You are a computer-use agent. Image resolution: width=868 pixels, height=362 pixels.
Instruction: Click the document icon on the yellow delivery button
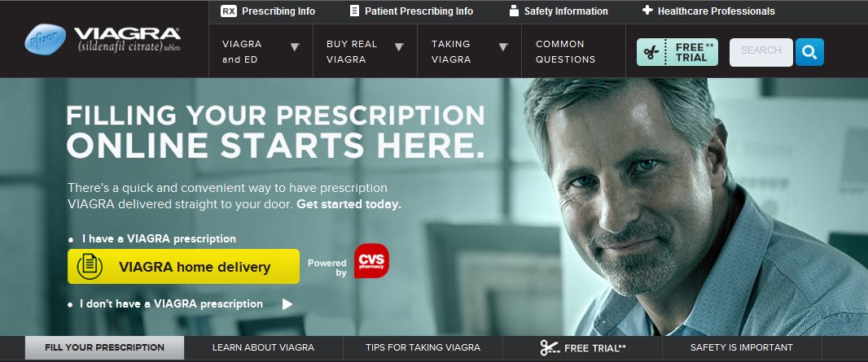point(90,266)
